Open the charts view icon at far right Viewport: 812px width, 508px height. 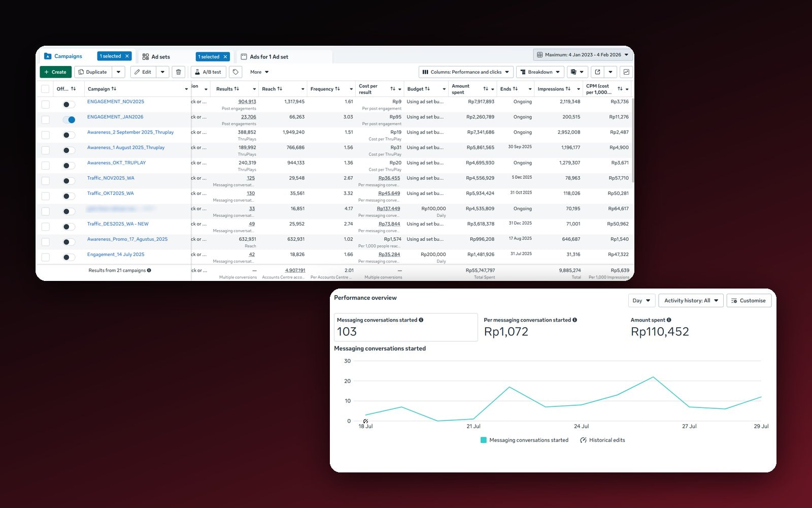click(x=626, y=72)
